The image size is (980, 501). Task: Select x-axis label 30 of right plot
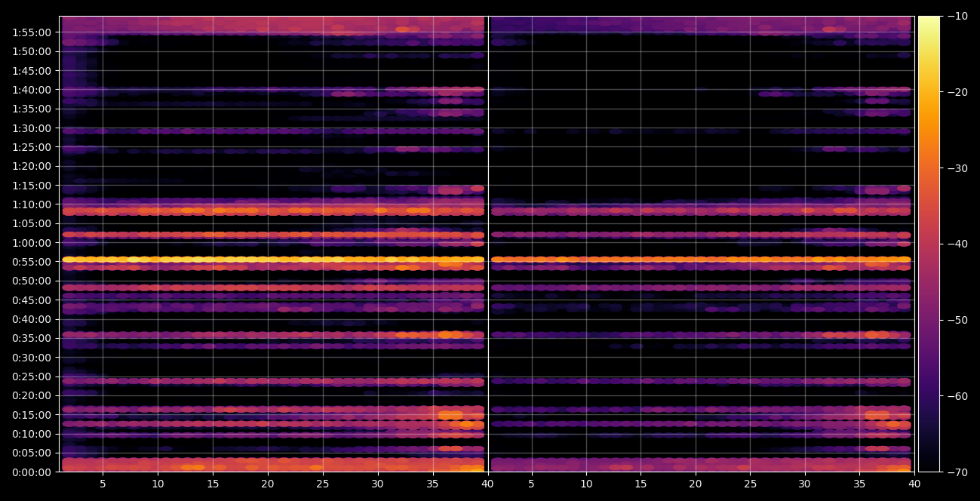805,483
